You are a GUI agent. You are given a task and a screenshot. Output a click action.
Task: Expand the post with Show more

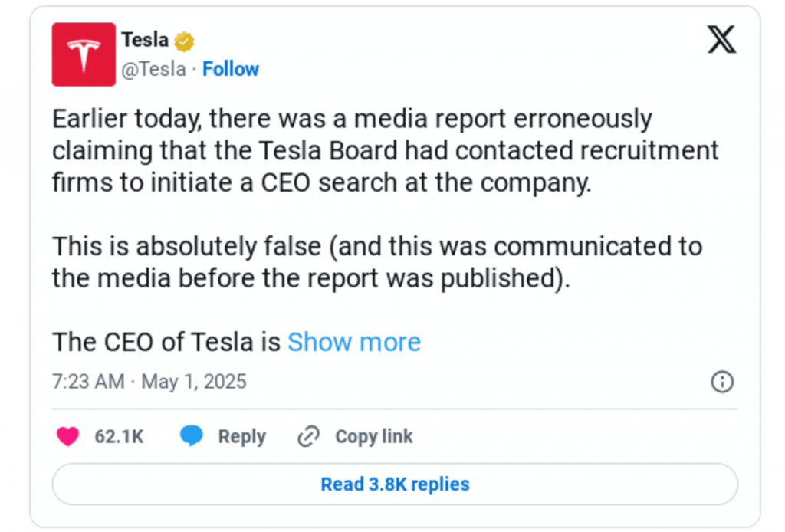354,342
